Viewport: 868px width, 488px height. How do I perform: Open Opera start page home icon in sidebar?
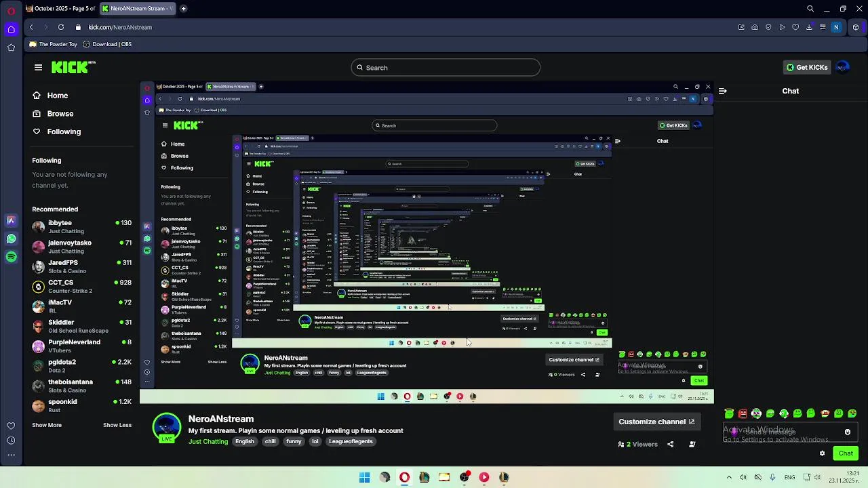pos(11,28)
